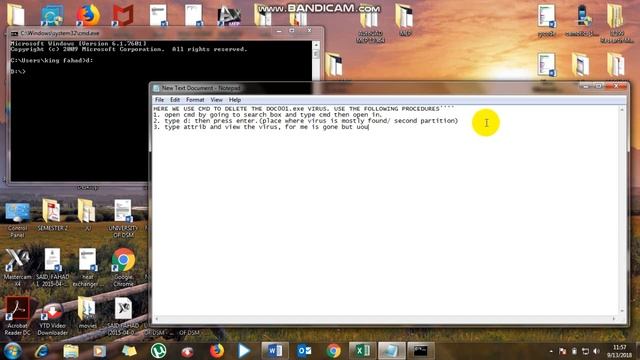The width and height of the screenshot is (640, 360).
Task: Open the Notepad Help menu
Action: pyautogui.click(x=234, y=100)
